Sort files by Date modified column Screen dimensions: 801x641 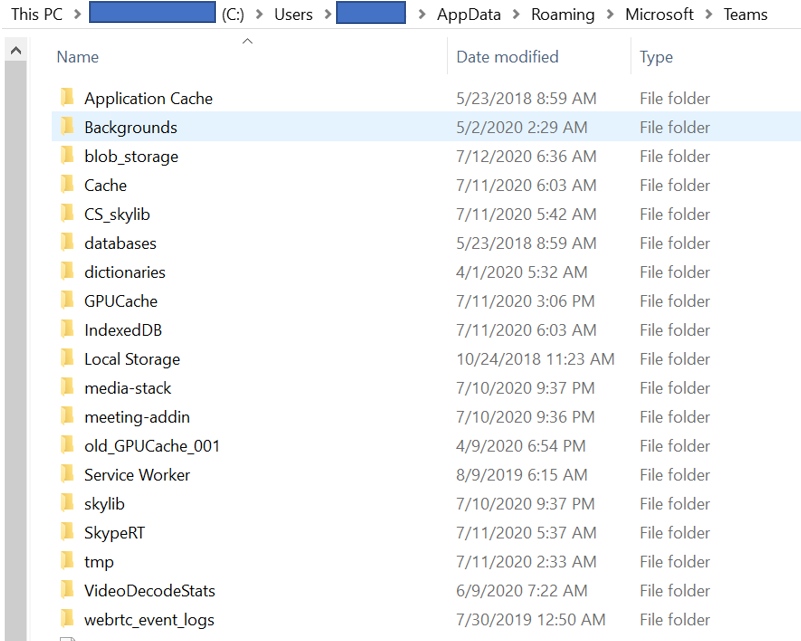[507, 57]
